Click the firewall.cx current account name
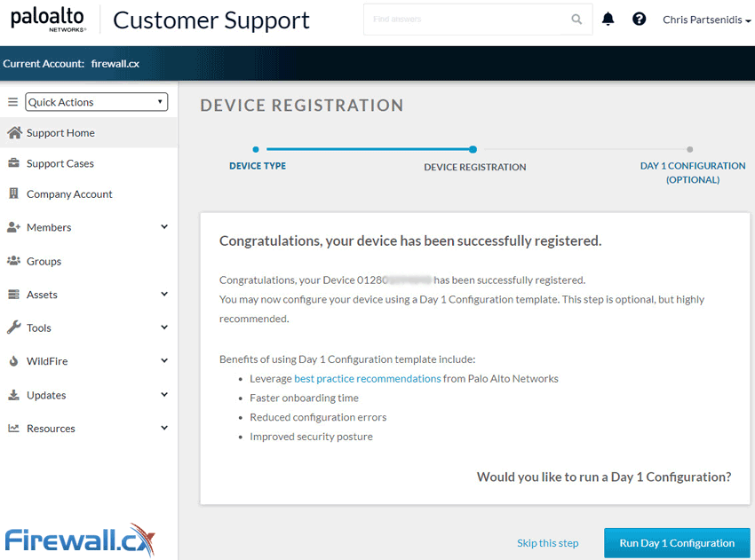755x560 pixels. click(x=115, y=64)
